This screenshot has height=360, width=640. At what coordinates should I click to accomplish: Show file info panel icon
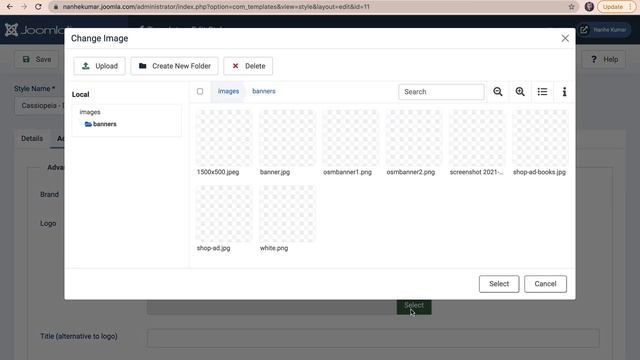[564, 92]
